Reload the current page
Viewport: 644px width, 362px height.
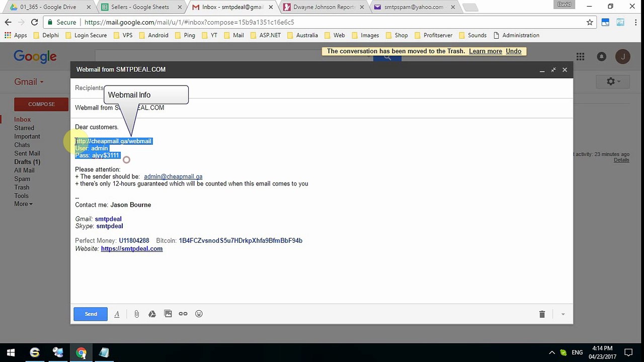pos(34,22)
